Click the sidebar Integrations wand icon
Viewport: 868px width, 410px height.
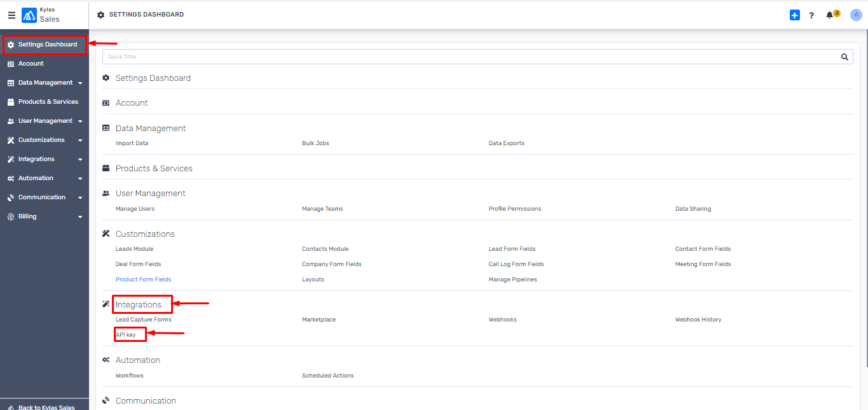(x=11, y=159)
